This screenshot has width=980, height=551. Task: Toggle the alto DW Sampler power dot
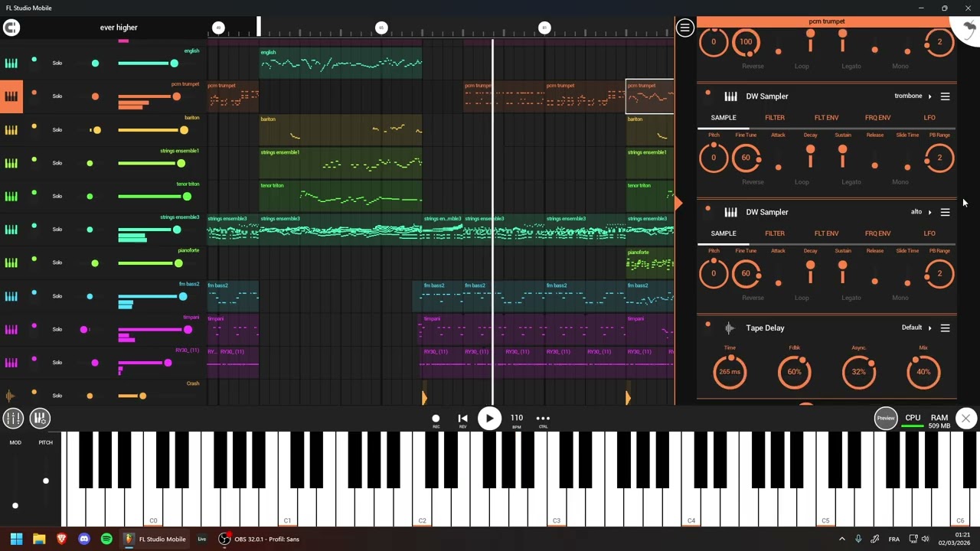click(707, 209)
